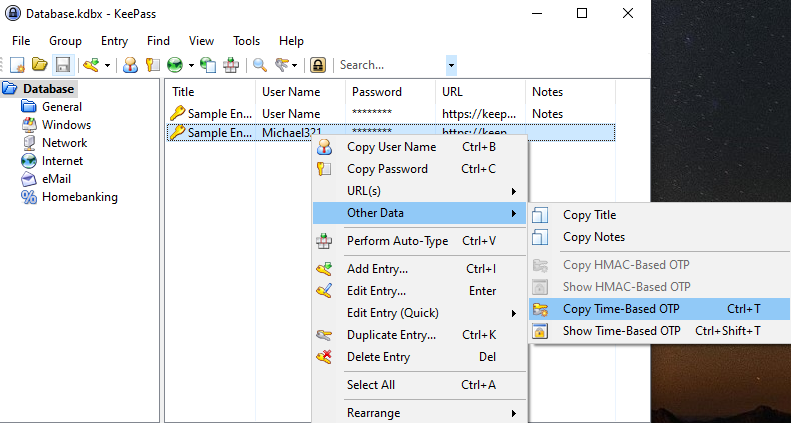Expand the quick search box dropdown arrow
791x423 pixels.
pyautogui.click(x=451, y=65)
